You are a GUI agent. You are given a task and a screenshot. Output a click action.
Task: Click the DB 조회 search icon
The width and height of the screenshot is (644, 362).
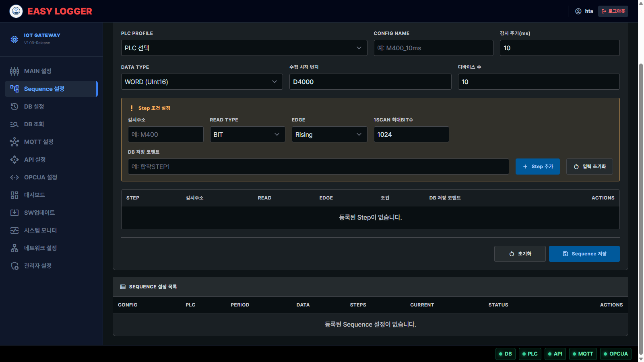14,124
